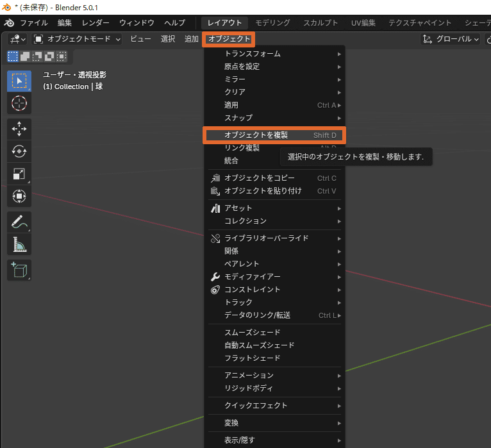
Task: Expand the 関係 submenu
Action: click(x=274, y=251)
